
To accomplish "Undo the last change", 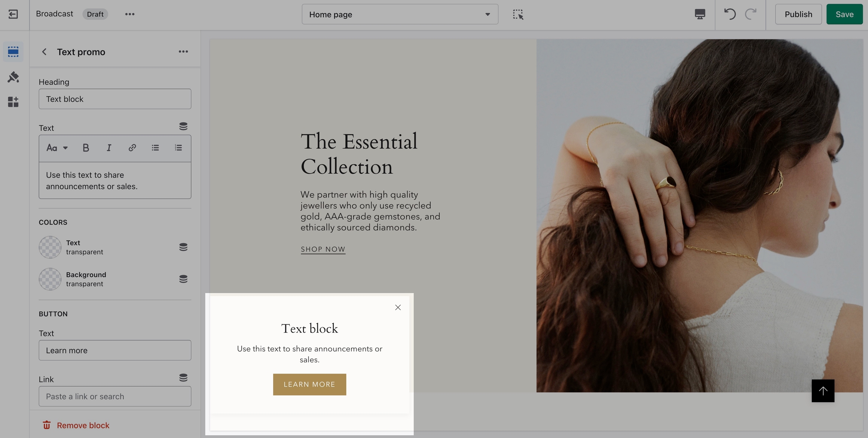I will (730, 14).
